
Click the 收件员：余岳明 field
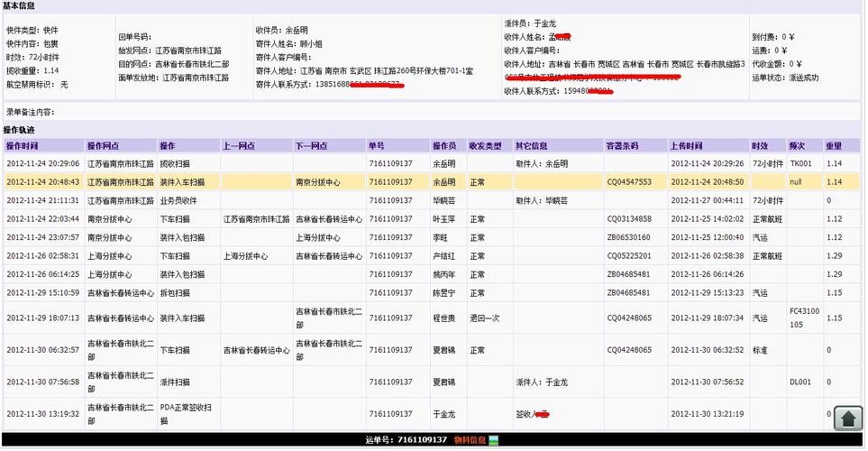(281, 30)
